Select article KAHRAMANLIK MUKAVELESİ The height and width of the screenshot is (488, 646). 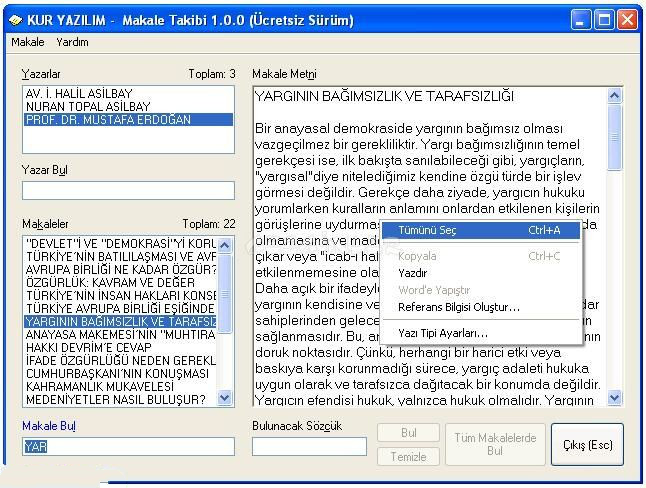coord(120,387)
